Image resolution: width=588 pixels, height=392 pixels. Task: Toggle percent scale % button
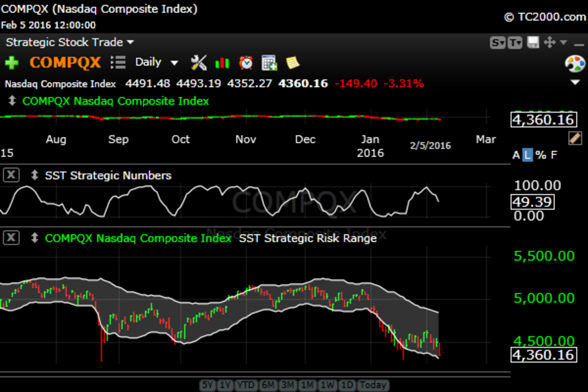[x=540, y=155]
